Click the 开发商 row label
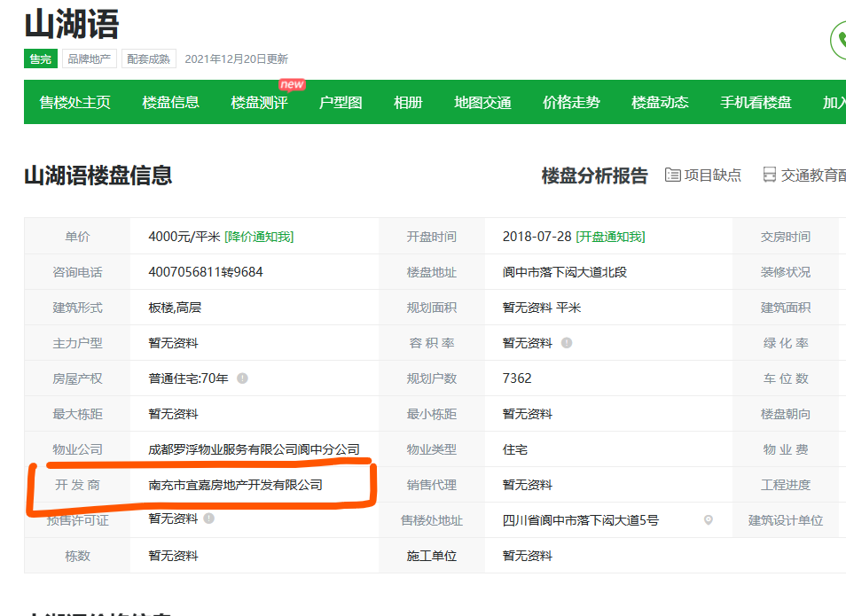Image resolution: width=846 pixels, height=616 pixels. (x=77, y=485)
